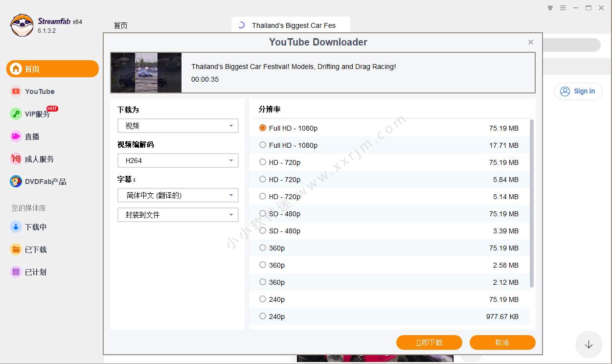The width and height of the screenshot is (612, 364).
Task: Click the home icon in sidebar
Action: [x=16, y=69]
